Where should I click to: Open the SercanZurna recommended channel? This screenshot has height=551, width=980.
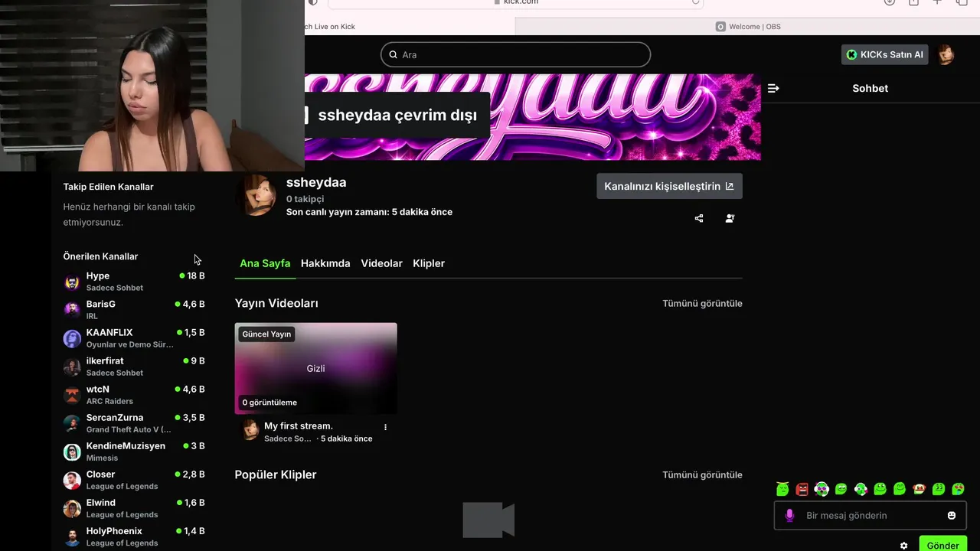(x=134, y=423)
